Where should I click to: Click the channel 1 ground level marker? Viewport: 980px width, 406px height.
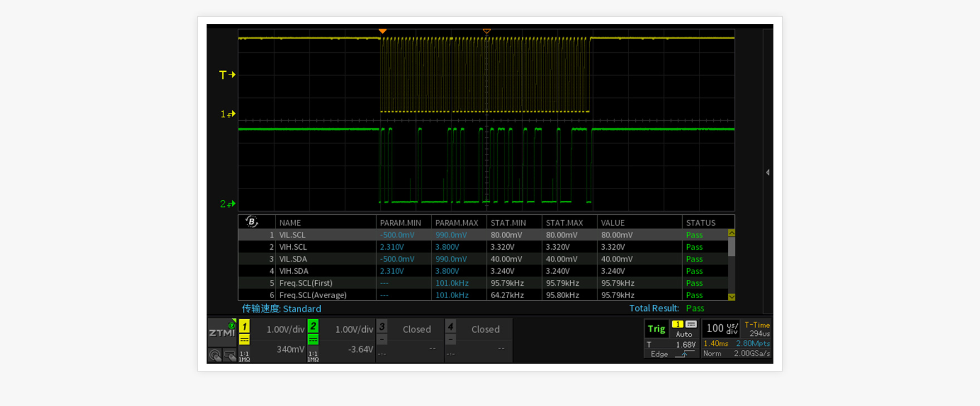(227, 114)
